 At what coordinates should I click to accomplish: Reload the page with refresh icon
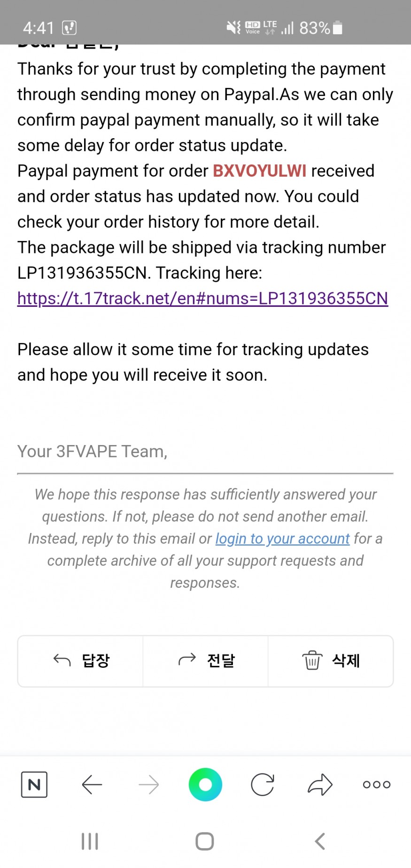(262, 784)
